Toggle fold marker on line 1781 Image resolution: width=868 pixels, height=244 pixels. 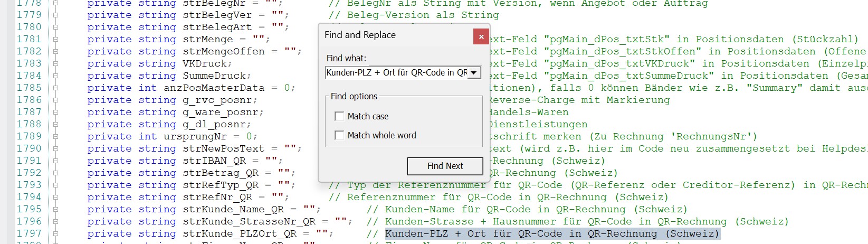(55, 40)
